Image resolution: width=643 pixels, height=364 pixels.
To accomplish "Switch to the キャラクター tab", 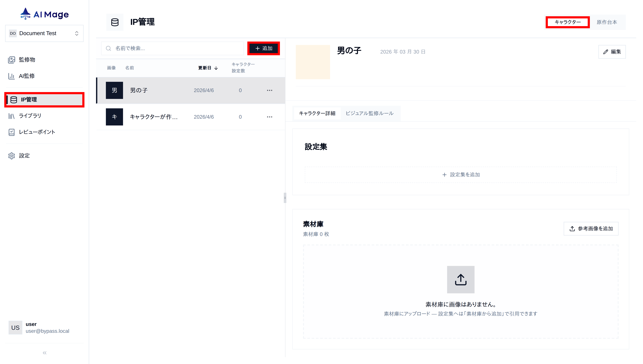I will (568, 22).
